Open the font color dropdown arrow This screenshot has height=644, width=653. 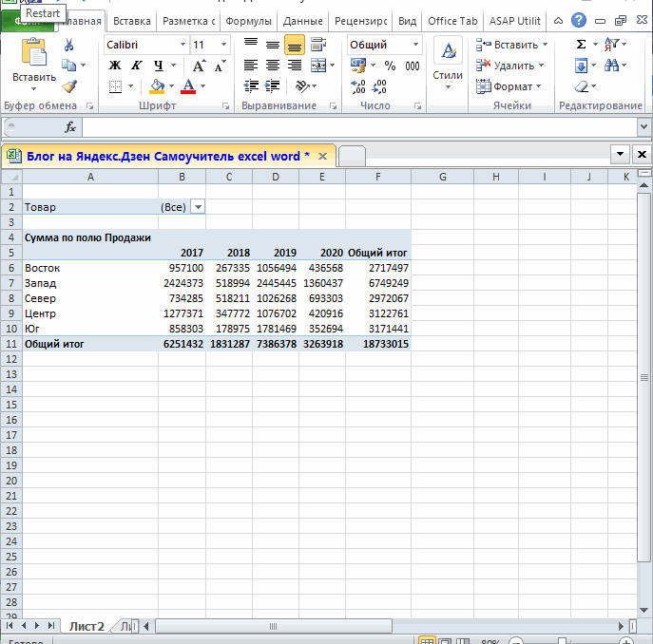click(x=202, y=86)
